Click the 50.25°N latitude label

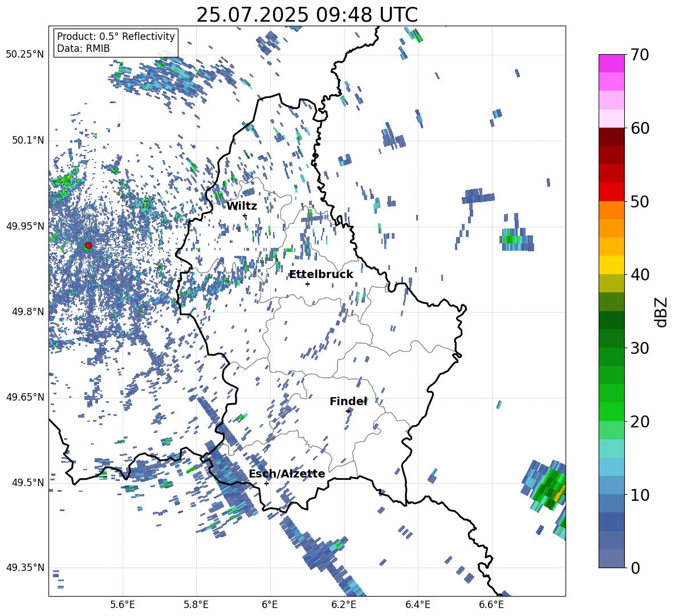(25, 55)
